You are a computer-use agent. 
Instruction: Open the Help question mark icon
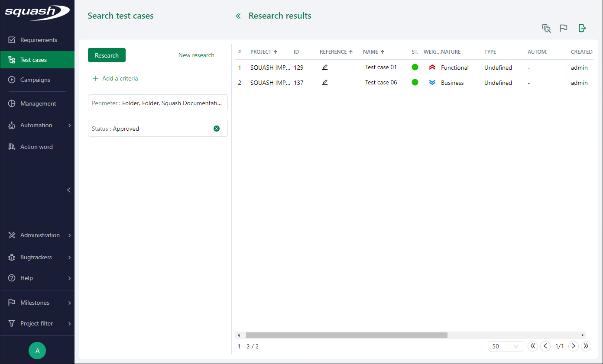pyautogui.click(x=12, y=278)
